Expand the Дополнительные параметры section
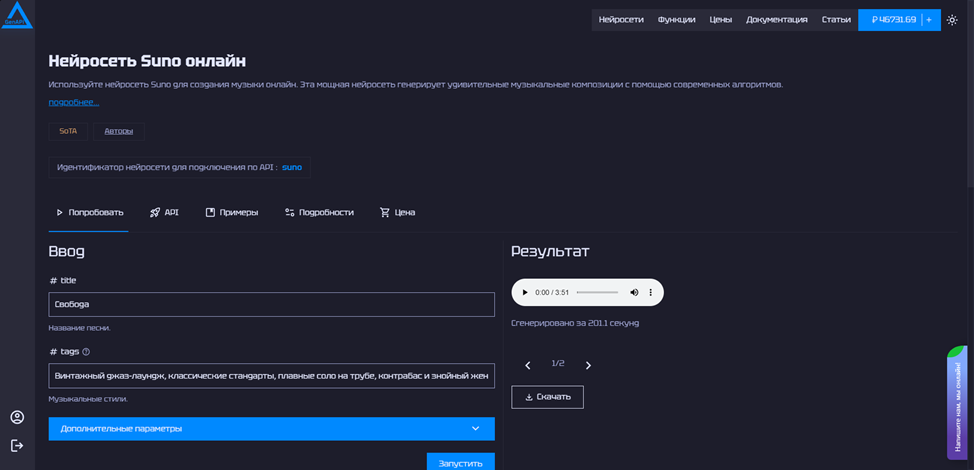974x470 pixels. [x=271, y=429]
